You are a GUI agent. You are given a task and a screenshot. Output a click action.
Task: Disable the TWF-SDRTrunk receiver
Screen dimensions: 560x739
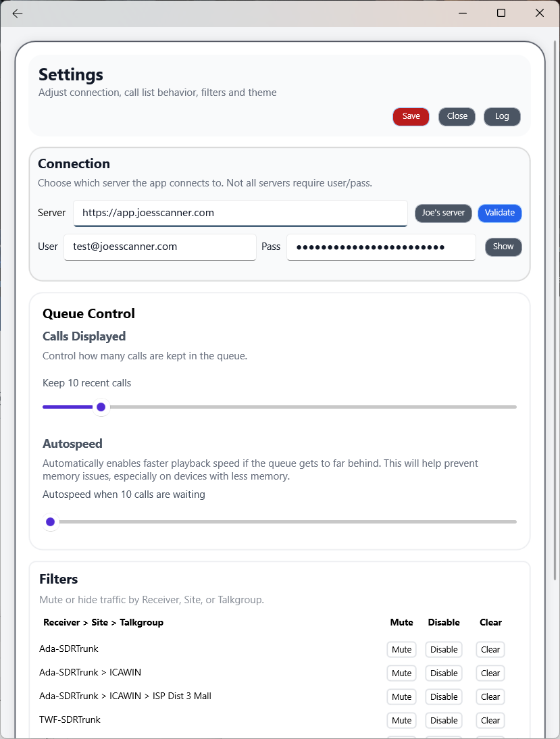pyautogui.click(x=444, y=720)
